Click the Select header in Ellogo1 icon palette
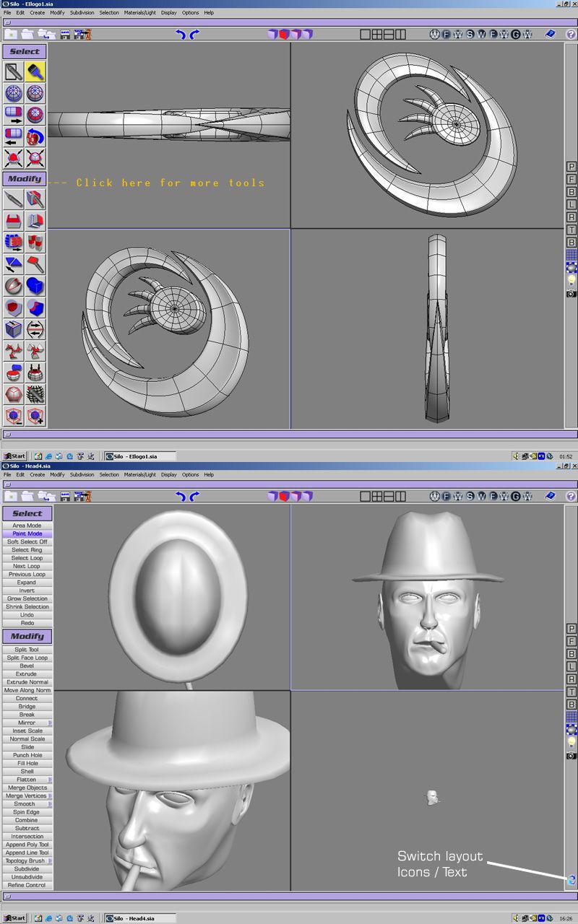Viewport: 578px width, 924px height. [25, 51]
